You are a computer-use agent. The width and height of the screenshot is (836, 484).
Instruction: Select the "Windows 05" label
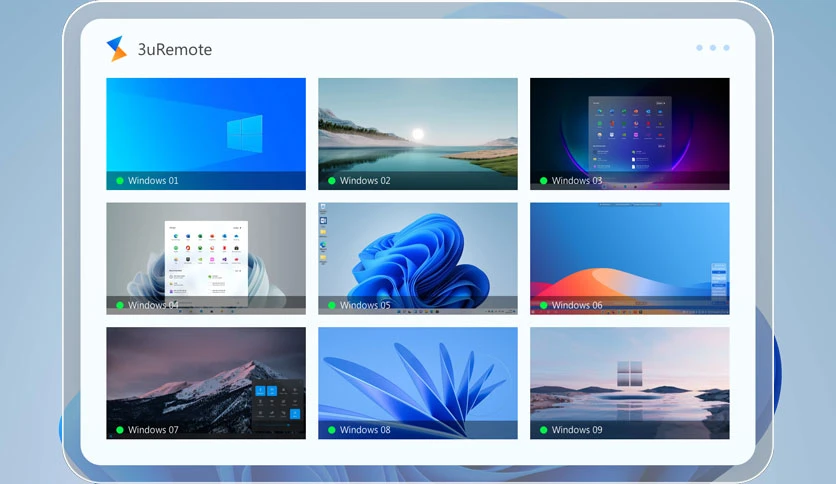pos(365,305)
